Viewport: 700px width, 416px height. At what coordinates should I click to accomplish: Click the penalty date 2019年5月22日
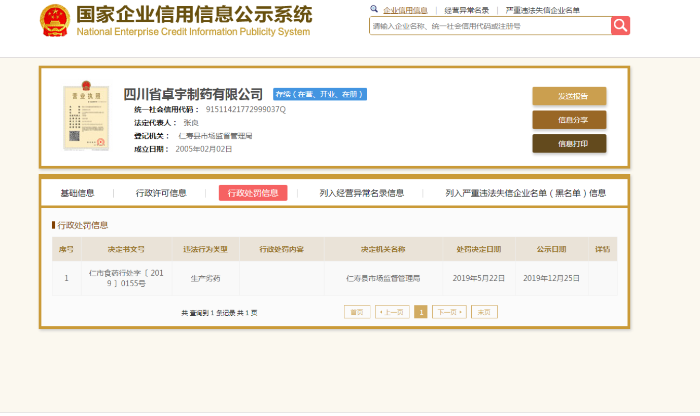click(x=479, y=278)
